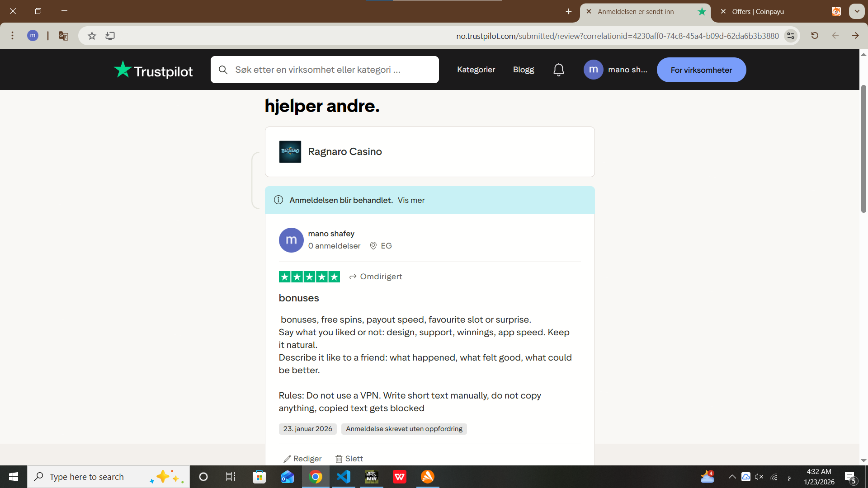Open WPS Office from the taskbar

[x=400, y=477]
